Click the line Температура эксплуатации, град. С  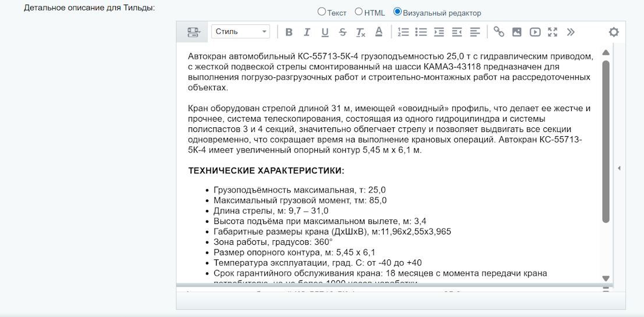pos(317,263)
